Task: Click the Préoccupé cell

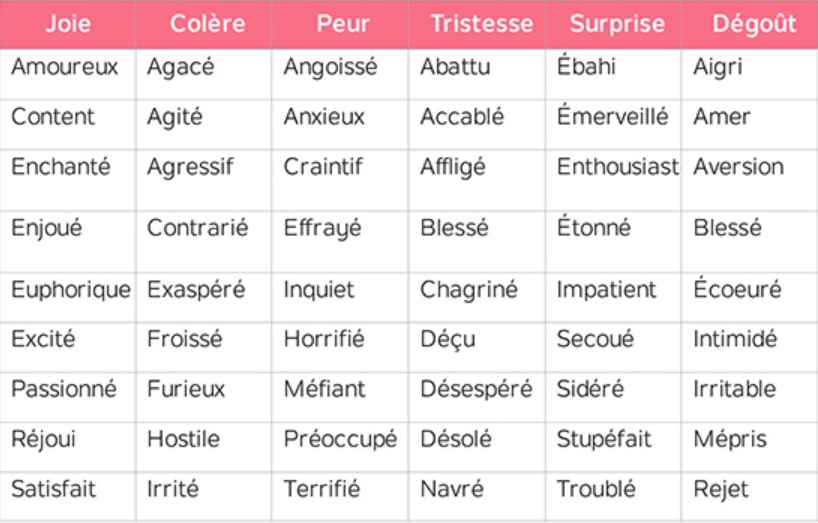Action: tap(340, 439)
